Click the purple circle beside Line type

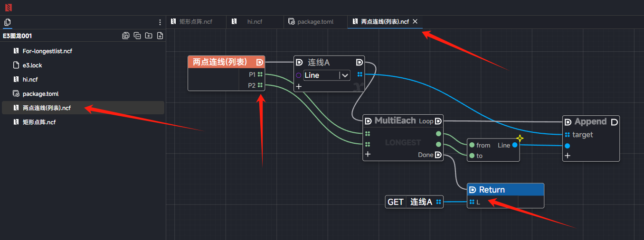pyautogui.click(x=298, y=75)
